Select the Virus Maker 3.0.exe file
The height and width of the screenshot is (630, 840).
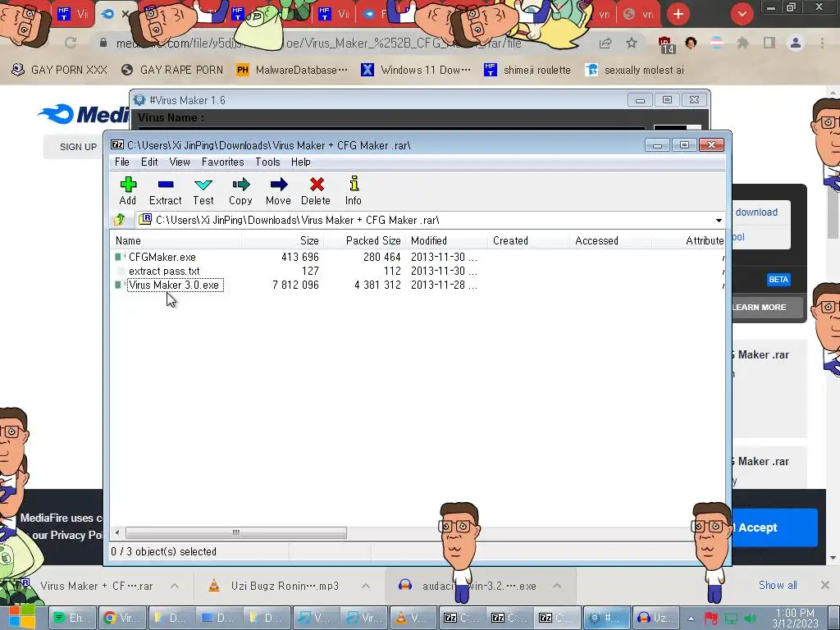(x=174, y=285)
